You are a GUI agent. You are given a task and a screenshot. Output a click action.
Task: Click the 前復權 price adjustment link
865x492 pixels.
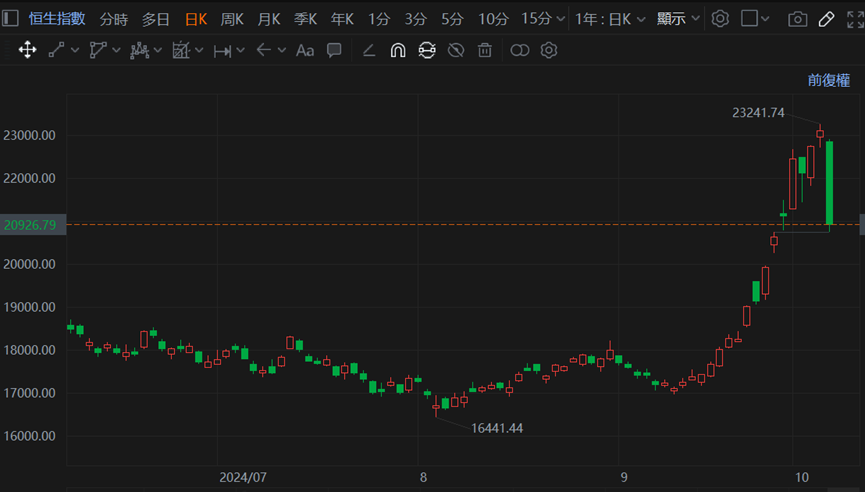click(829, 81)
